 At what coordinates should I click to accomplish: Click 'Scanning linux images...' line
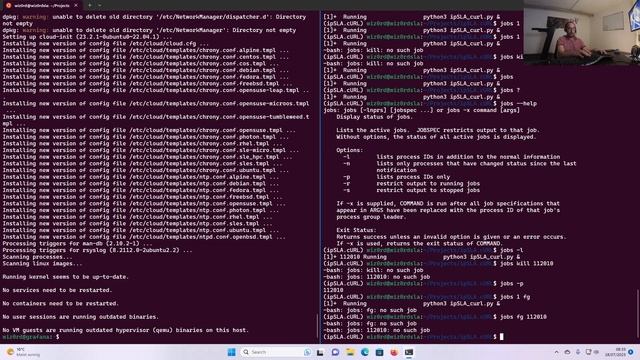pyautogui.click(x=42, y=264)
